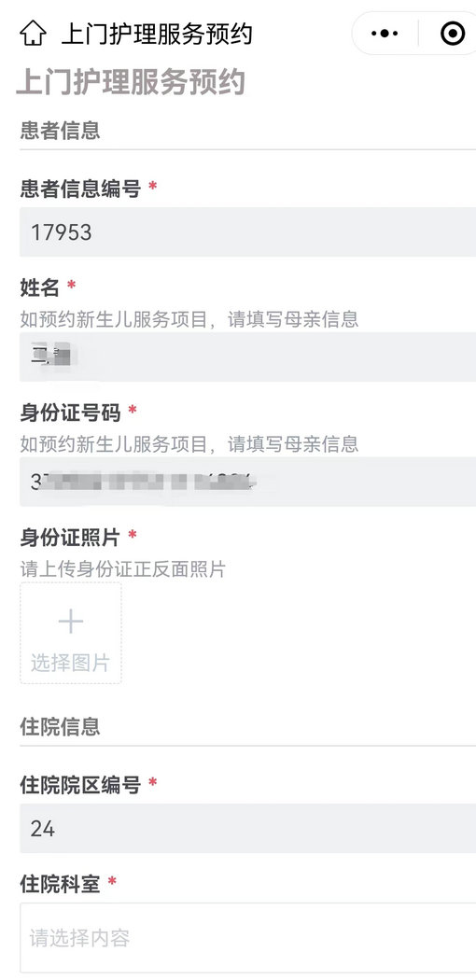This screenshot has height=980, width=476.
Task: Select the 选择图片 upload label
Action: click(71, 663)
